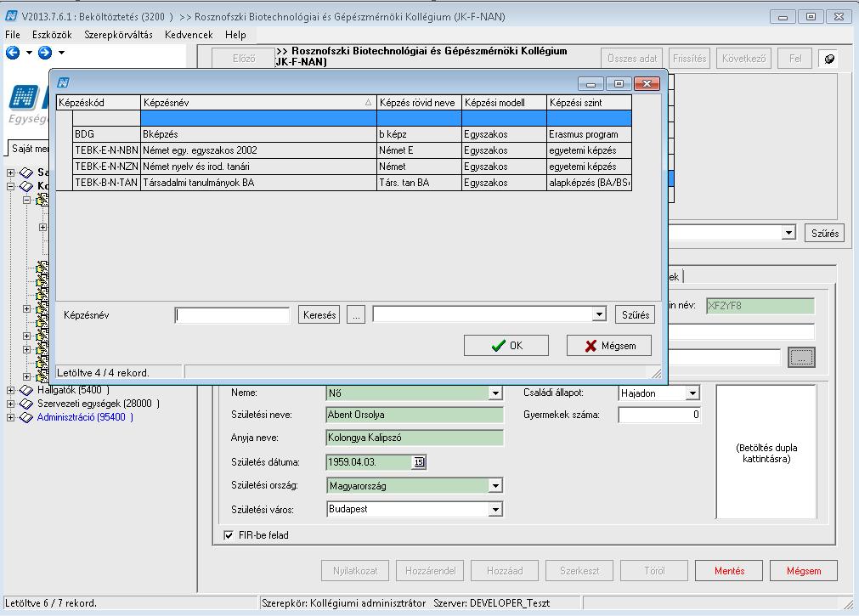Image resolution: width=859 pixels, height=616 pixels.
Task: Click the Képzés rövid neve column header
Action: pyautogui.click(x=419, y=103)
